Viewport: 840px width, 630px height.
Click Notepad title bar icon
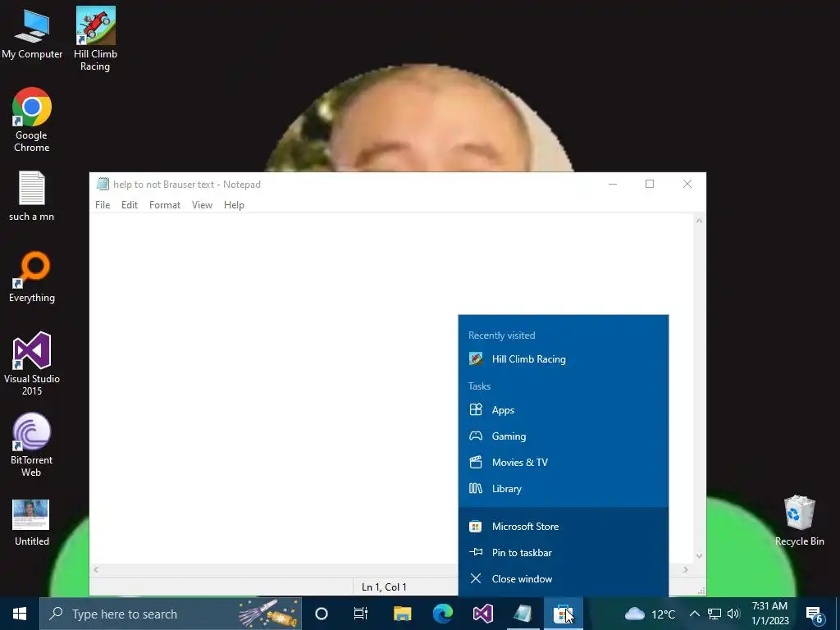(x=103, y=184)
